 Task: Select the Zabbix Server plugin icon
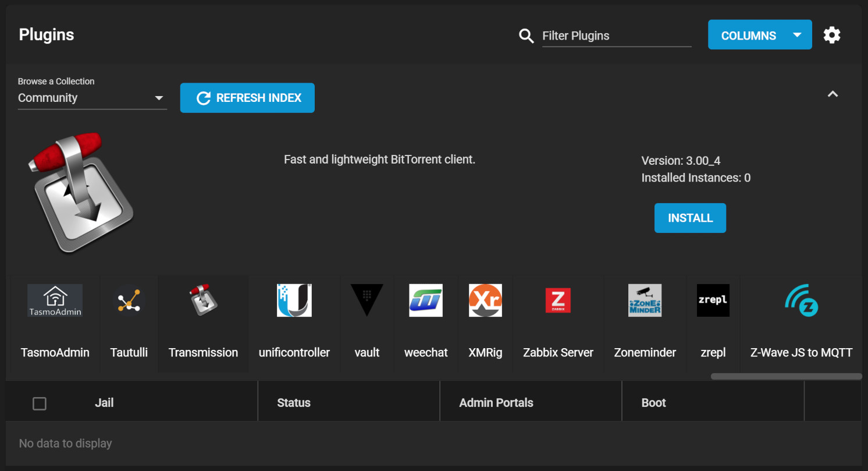click(x=558, y=300)
